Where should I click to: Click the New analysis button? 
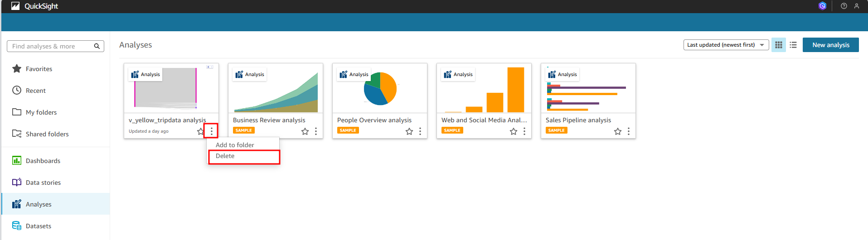pyautogui.click(x=830, y=45)
